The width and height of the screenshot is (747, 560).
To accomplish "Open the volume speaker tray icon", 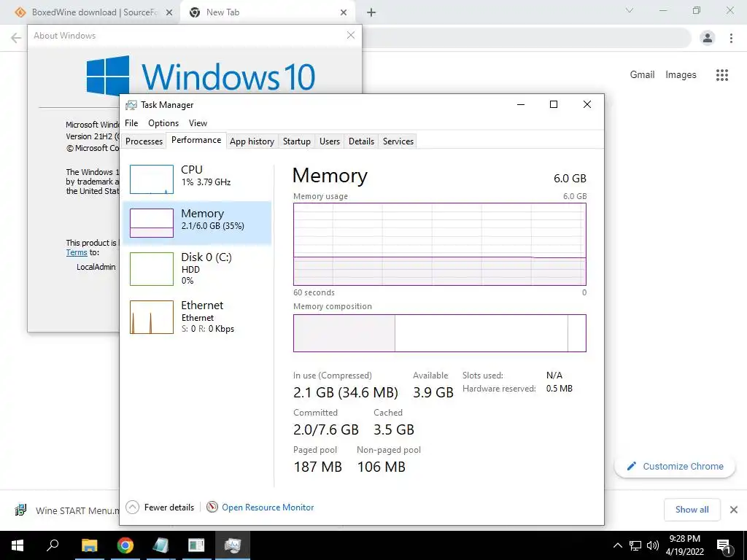I will pos(653,545).
